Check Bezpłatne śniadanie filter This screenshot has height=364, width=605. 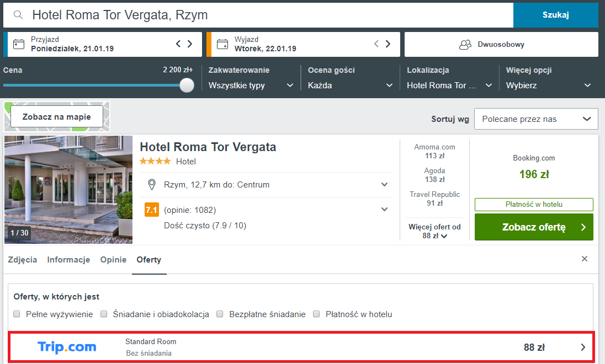[x=220, y=314]
